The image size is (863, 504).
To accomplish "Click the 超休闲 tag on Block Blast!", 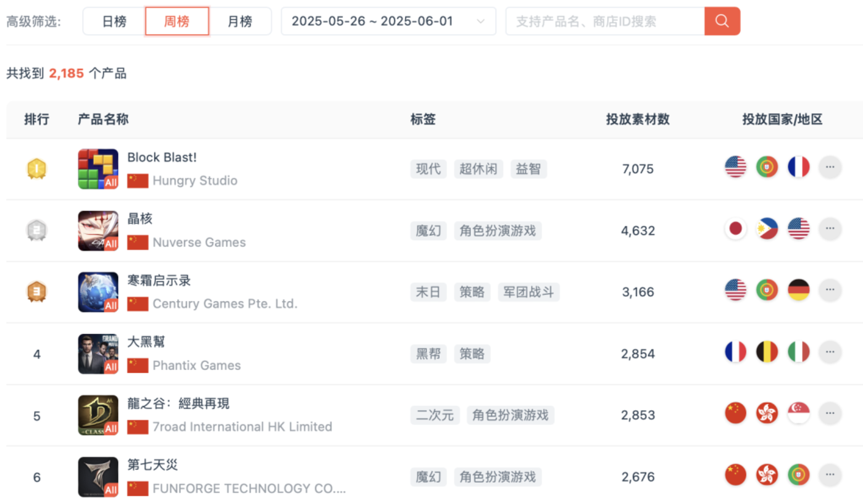I will coord(478,169).
